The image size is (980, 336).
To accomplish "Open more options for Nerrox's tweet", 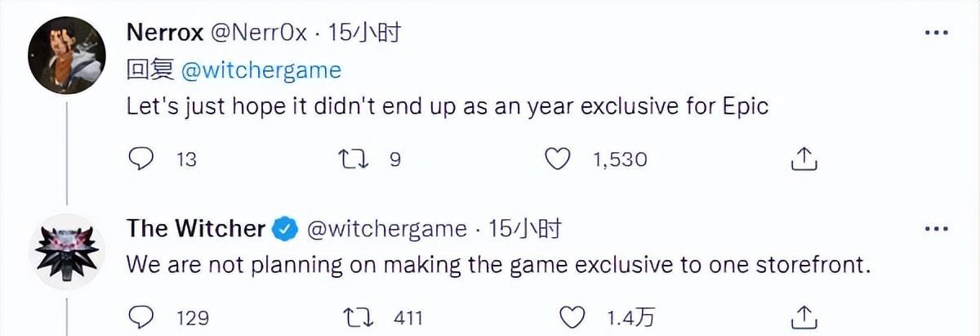I will click(x=936, y=34).
